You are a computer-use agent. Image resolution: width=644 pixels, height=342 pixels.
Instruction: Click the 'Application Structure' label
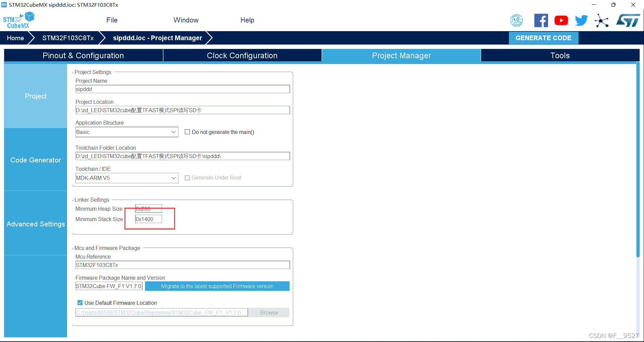point(99,123)
